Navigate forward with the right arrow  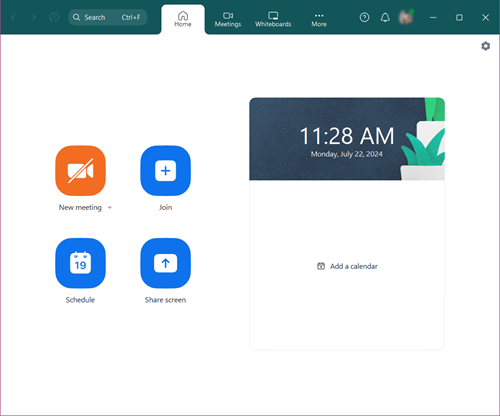point(34,17)
